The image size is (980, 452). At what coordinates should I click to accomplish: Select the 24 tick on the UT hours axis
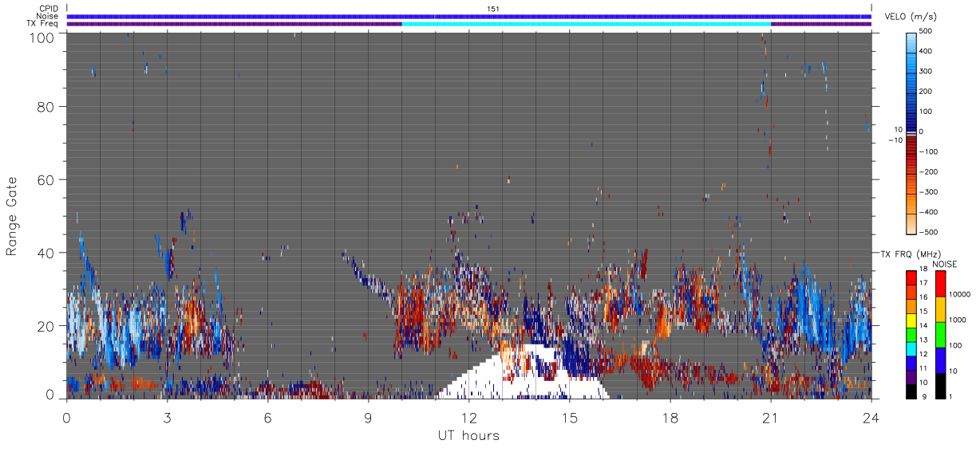871,417
